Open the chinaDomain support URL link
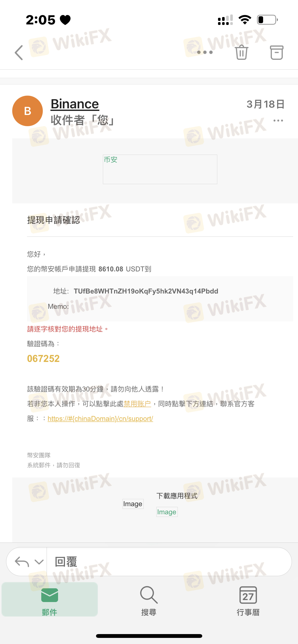The image size is (298, 644). point(100,419)
